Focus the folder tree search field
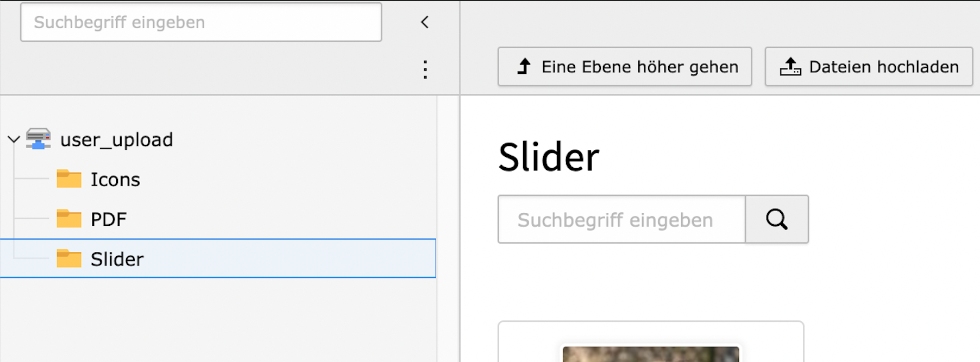The height and width of the screenshot is (362, 980). pos(201,22)
